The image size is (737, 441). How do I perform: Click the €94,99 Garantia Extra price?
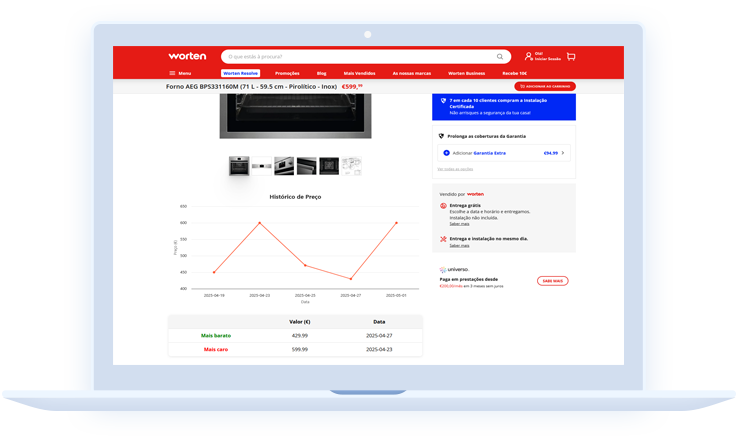[x=550, y=153]
